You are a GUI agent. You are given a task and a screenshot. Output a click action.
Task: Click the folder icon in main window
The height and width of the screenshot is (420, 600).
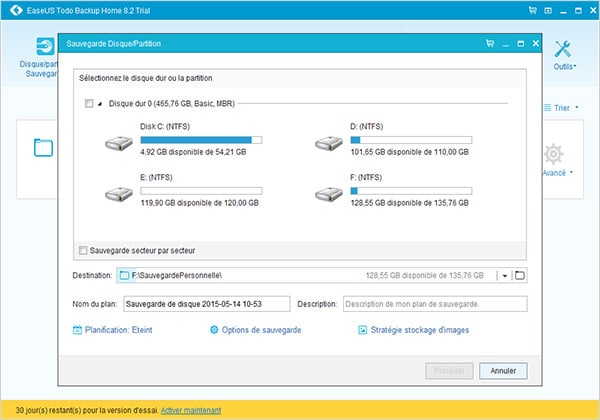click(x=43, y=147)
